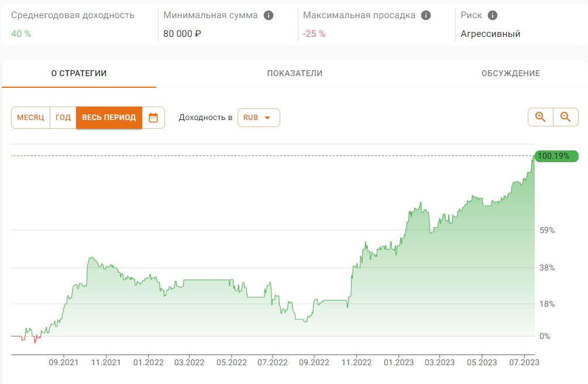Open info icon next to Минимальная сумма
This screenshot has height=384, width=588.
(x=269, y=15)
